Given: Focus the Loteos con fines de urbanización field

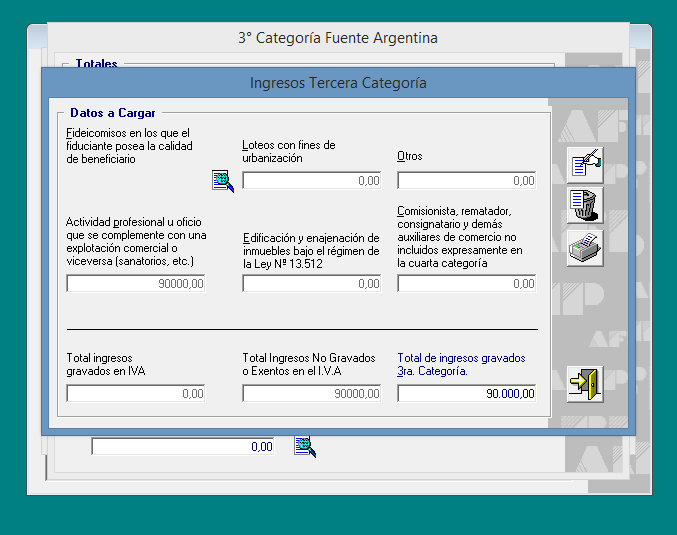Looking at the screenshot, I should point(311,181).
